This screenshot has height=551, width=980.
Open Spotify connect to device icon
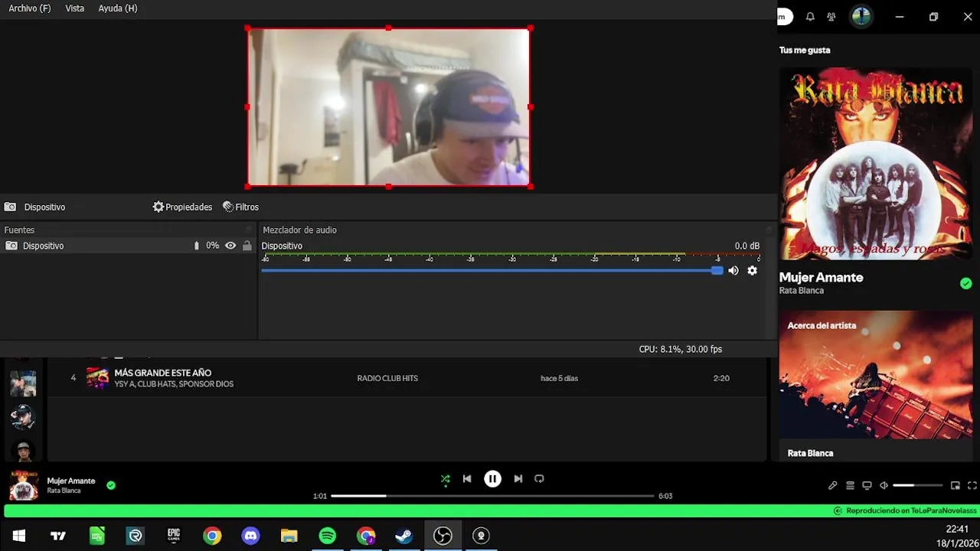(x=867, y=485)
